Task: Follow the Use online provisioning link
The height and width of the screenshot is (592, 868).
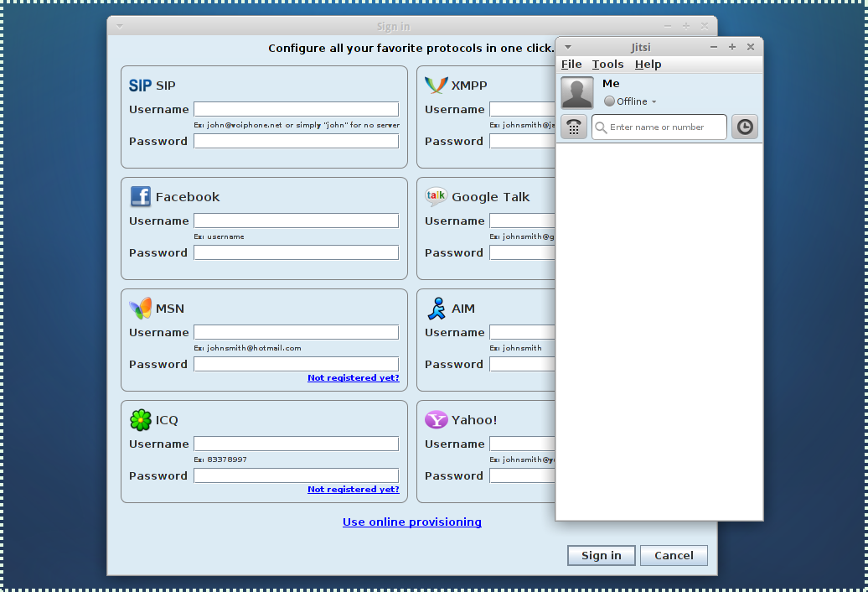Action: [x=412, y=522]
